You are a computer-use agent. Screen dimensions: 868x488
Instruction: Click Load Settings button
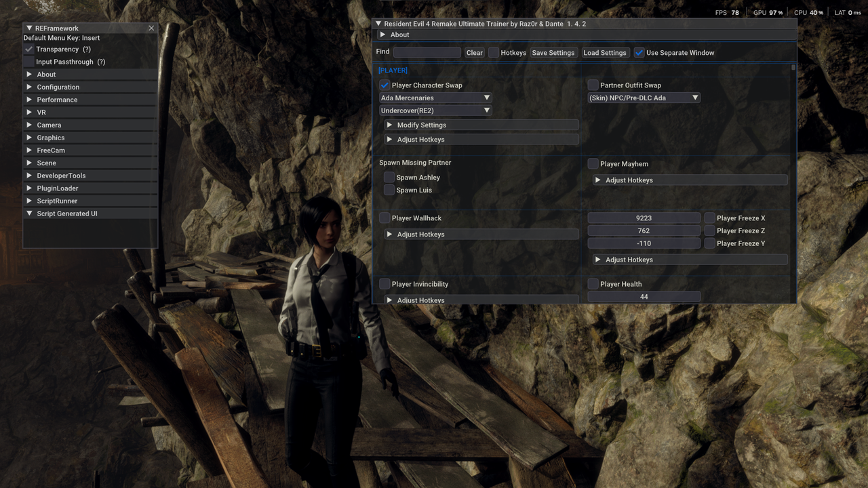tap(605, 52)
